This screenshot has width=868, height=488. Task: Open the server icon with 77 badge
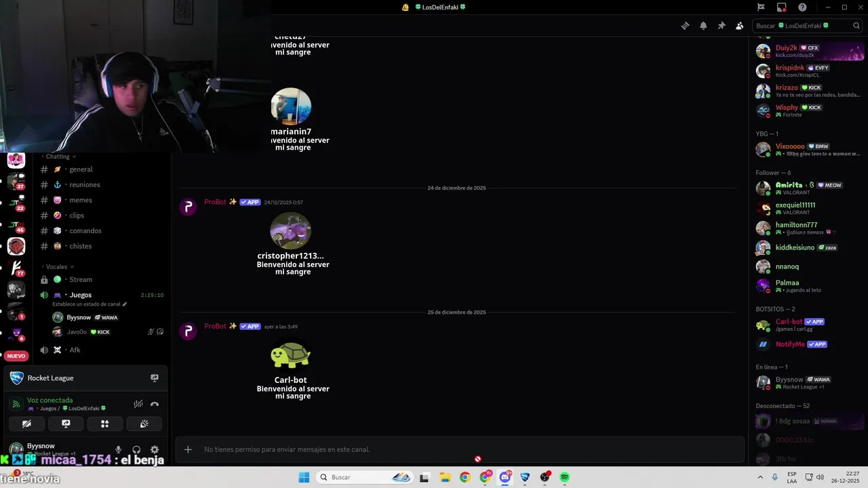pos(16,268)
